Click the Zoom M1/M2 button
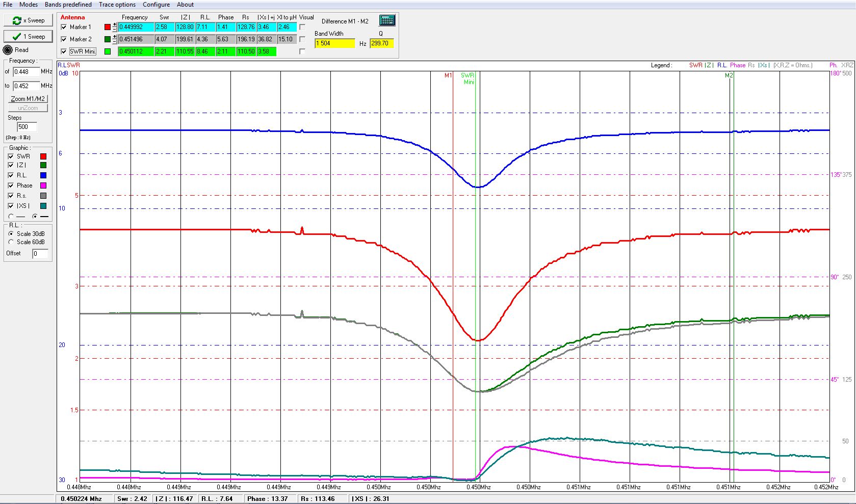Viewport: 856px width, 504px height. (28, 99)
